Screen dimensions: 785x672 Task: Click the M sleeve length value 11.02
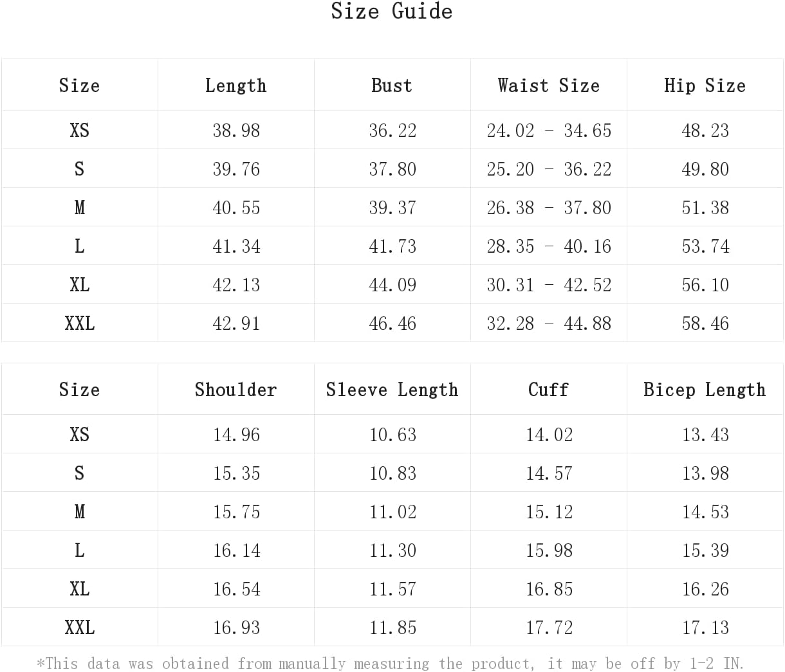click(x=392, y=511)
